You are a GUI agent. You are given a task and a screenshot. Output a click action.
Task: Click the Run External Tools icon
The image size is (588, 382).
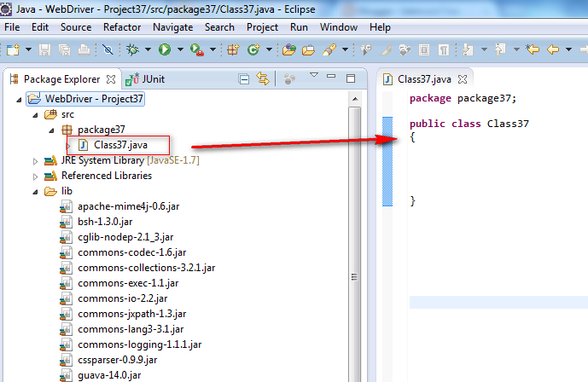[x=197, y=49]
